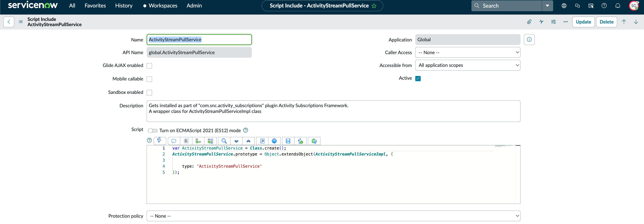Click the Replace icon in script toolbar
This screenshot has width=644, height=224.
198,141
